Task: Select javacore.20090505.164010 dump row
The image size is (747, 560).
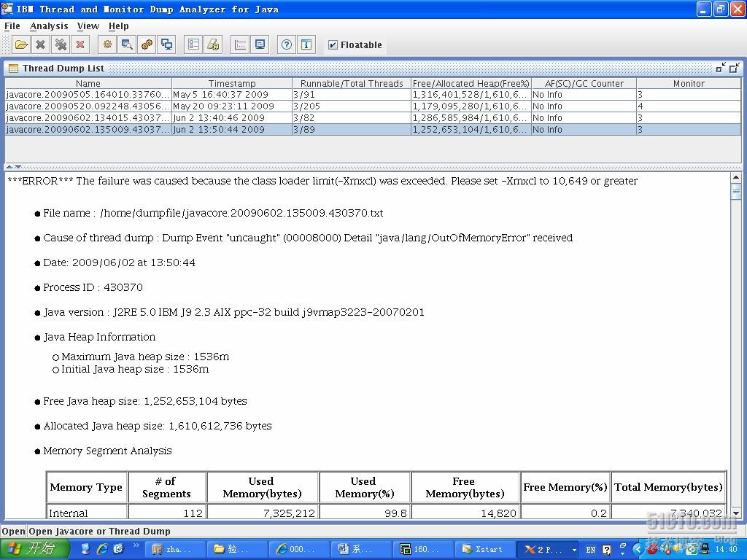Action: click(x=373, y=95)
